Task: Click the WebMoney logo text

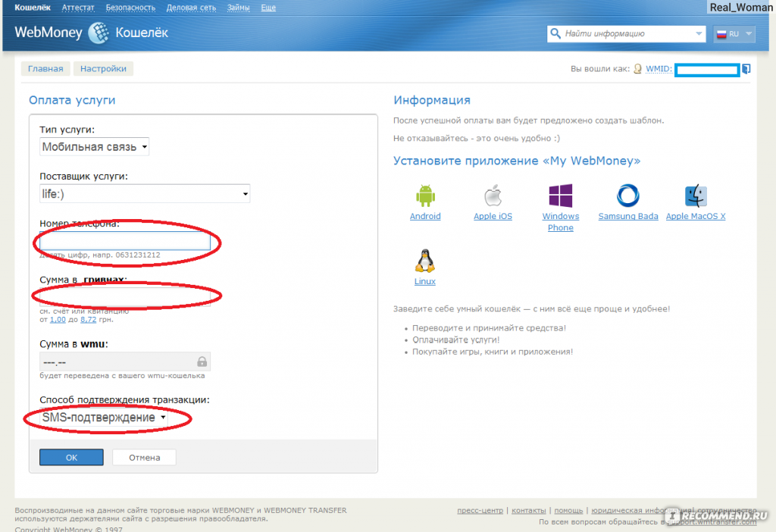Action: point(48,33)
